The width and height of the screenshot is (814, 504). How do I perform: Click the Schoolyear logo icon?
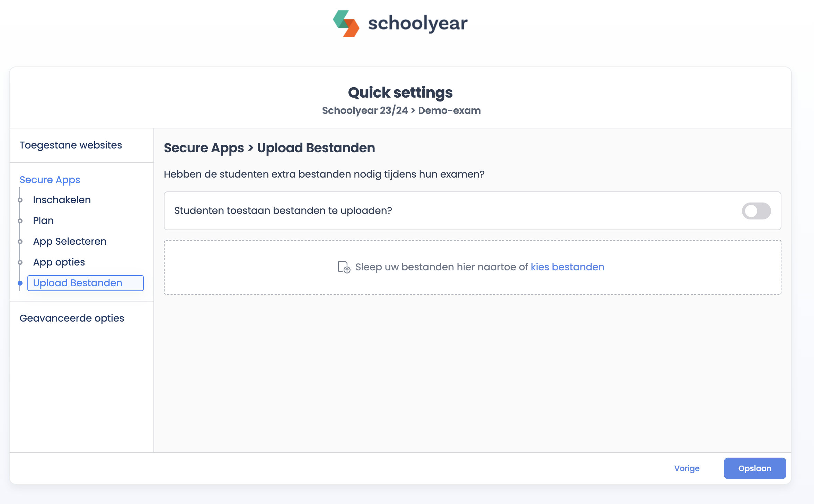pos(346,24)
